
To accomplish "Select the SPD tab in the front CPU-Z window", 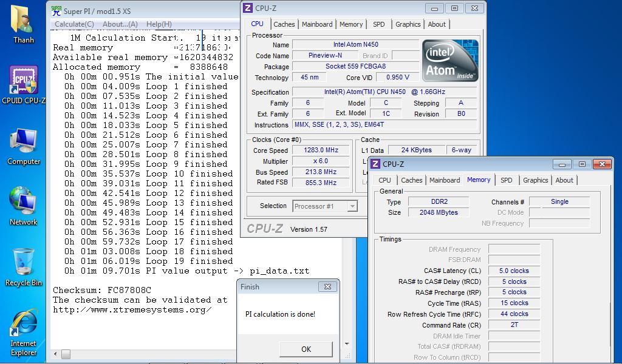I will tap(506, 180).
